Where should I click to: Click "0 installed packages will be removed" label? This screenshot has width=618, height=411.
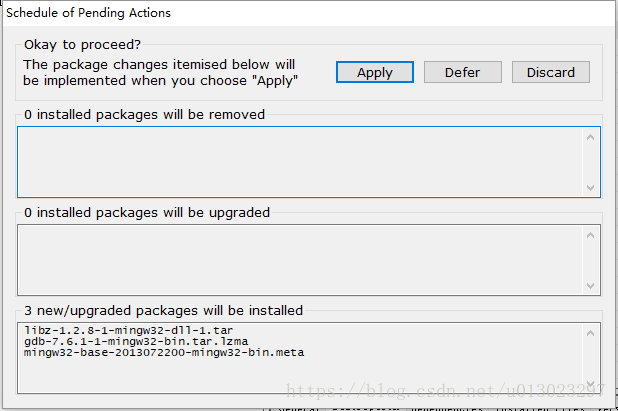point(144,114)
